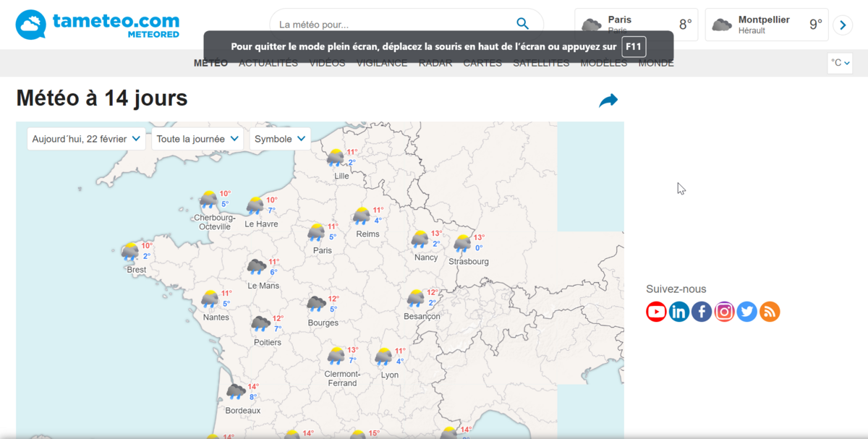Click the Nantes city label
The height and width of the screenshot is (439, 868).
216,317
